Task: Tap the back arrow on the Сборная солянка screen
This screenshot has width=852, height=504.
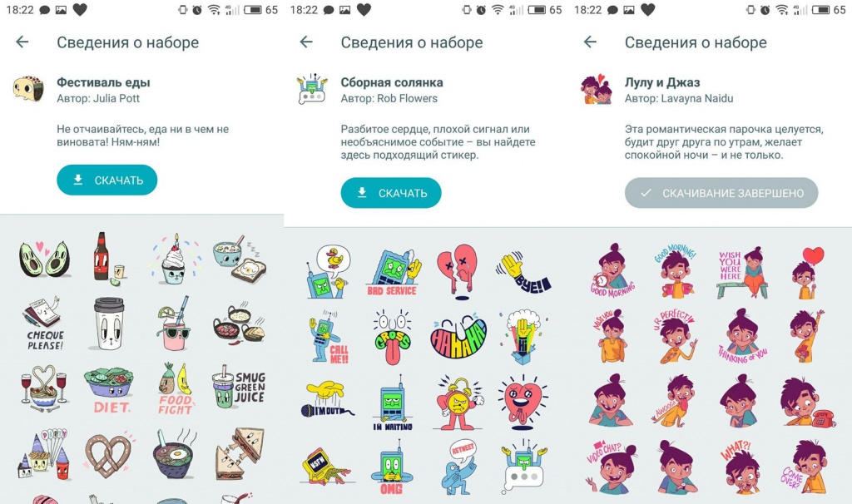Action: point(306,42)
